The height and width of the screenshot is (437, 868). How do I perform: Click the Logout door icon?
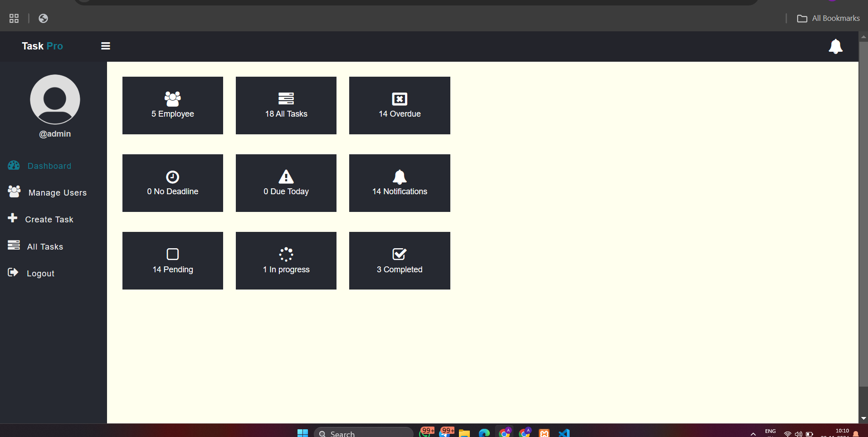13,272
